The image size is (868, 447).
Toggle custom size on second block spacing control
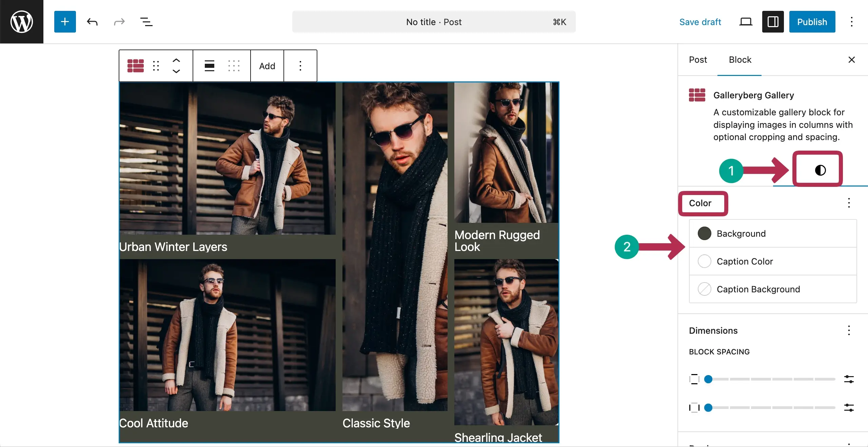849,408
